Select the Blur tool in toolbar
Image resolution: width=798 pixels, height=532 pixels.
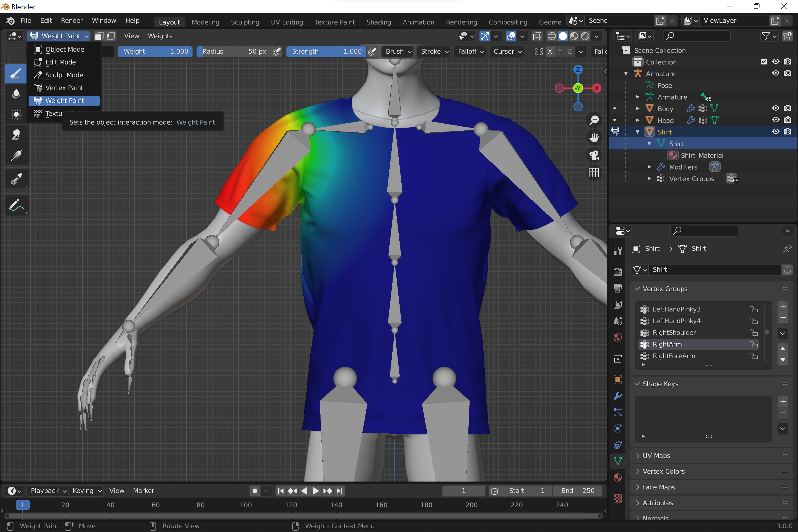click(x=16, y=94)
